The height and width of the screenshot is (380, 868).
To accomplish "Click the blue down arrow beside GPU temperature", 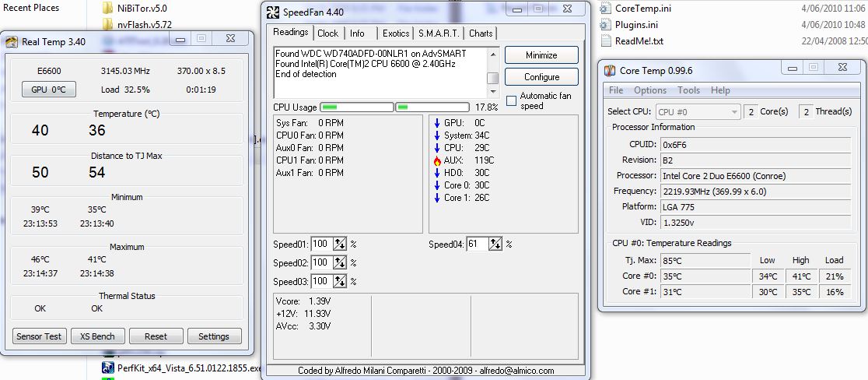I will pyautogui.click(x=437, y=123).
